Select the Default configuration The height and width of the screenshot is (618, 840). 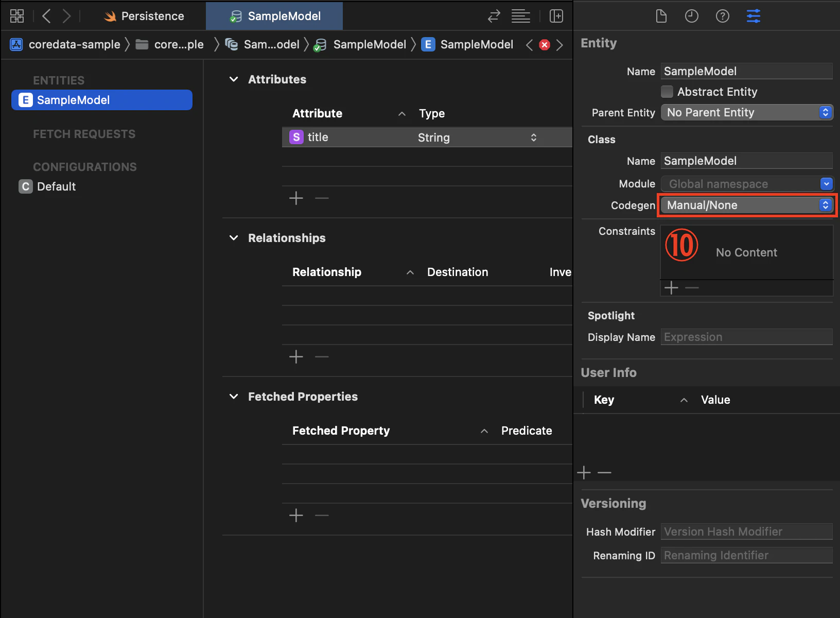coord(47,186)
